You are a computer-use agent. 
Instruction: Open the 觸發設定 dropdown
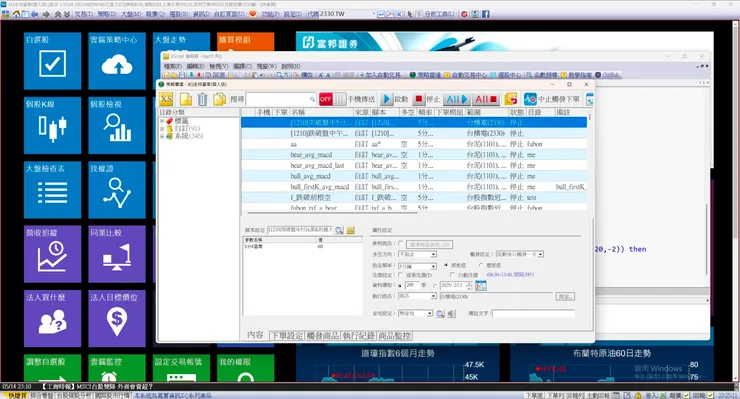(520, 255)
